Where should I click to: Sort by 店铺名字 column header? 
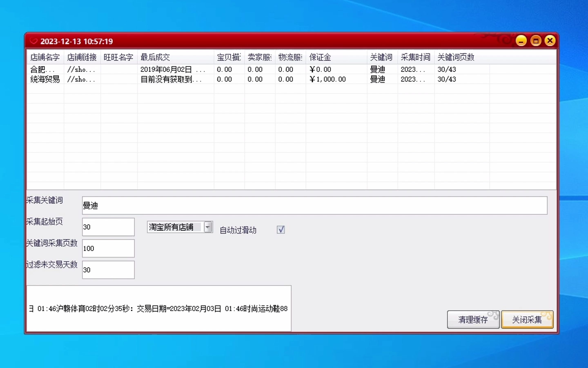(45, 57)
